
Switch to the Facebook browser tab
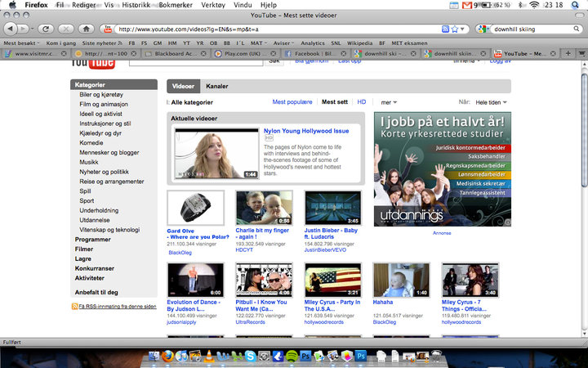314,54
